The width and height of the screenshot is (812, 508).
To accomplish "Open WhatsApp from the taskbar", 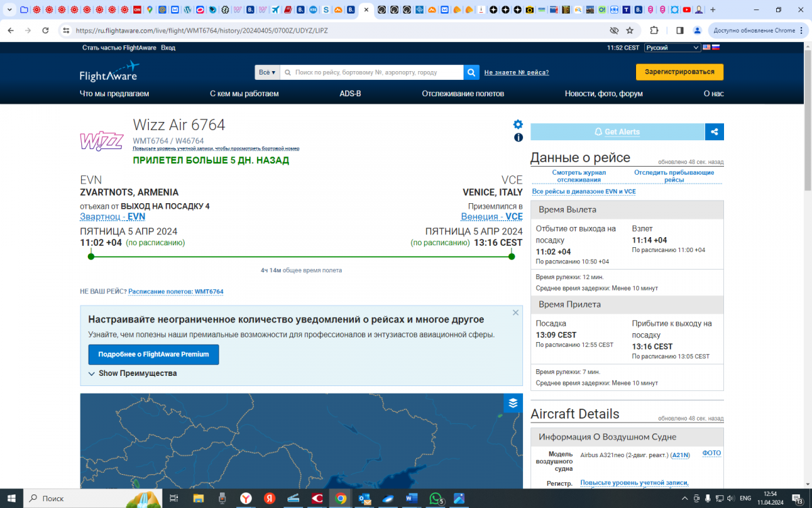I will (435, 498).
